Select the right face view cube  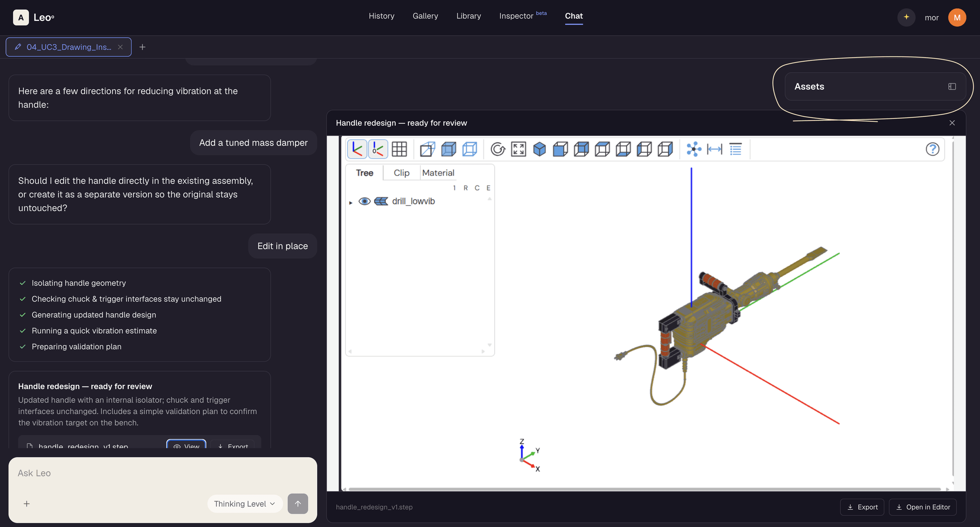[665, 149]
